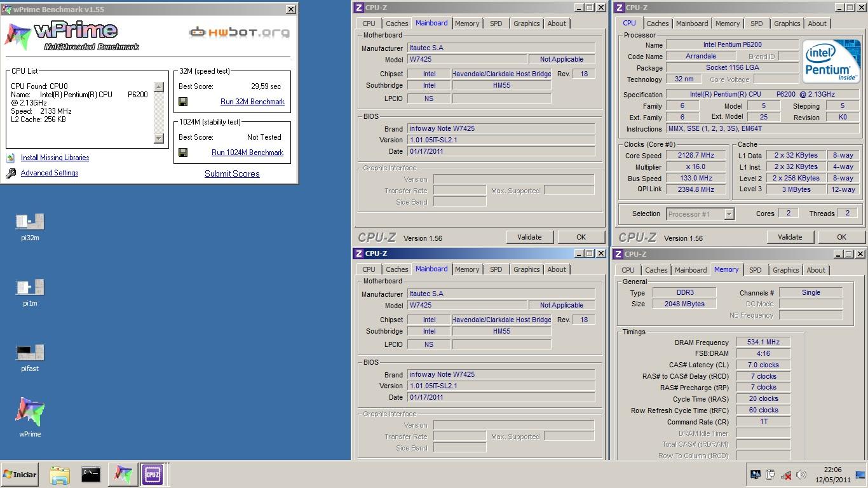Click the Memory Type DDR3 field
The width and height of the screenshot is (868, 488).
pyautogui.click(x=685, y=292)
